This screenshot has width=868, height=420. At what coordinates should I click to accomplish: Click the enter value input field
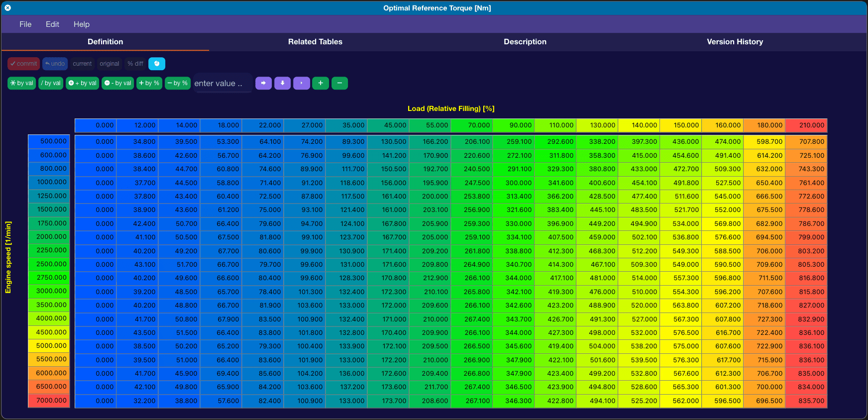point(222,83)
